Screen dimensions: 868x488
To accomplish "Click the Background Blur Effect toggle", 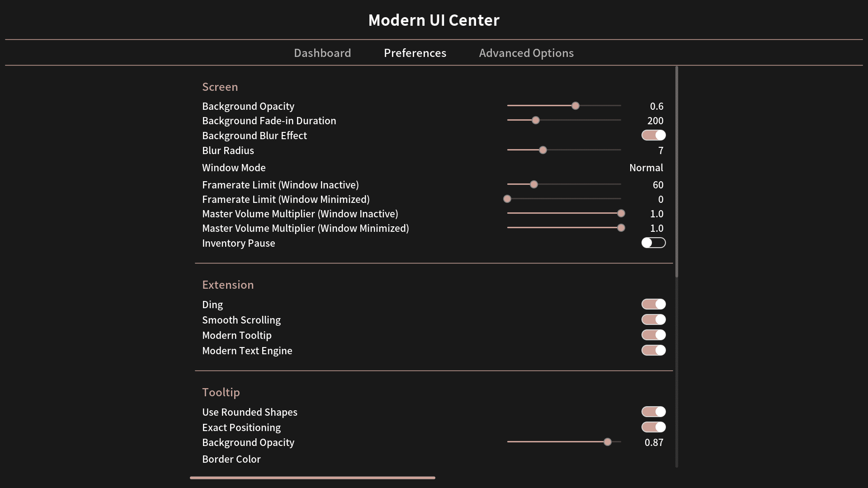I will [x=653, y=135].
